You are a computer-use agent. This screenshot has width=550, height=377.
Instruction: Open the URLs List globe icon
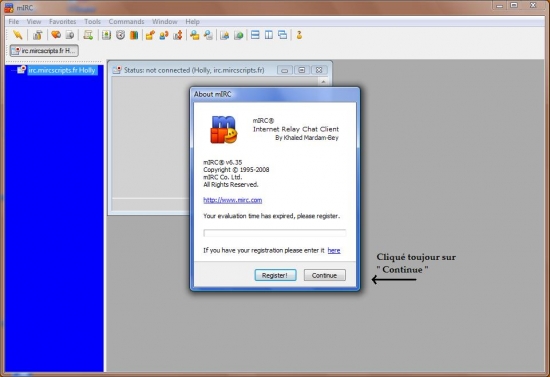point(239,35)
